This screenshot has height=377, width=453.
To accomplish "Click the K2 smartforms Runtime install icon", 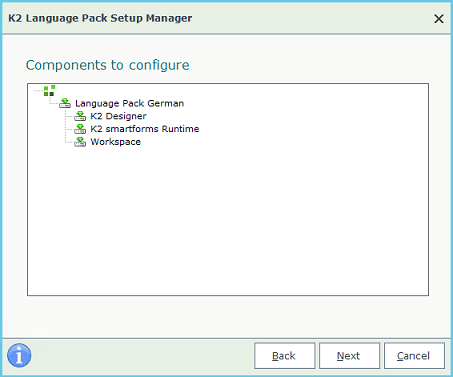I will [80, 129].
